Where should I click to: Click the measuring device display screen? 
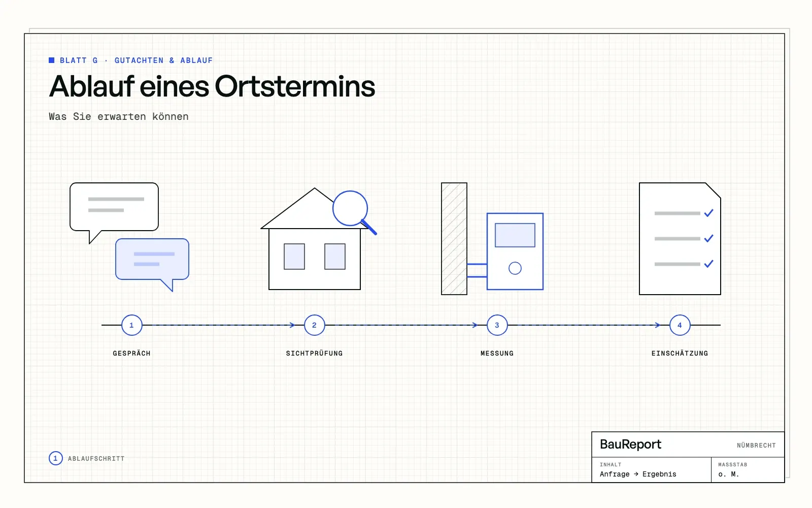click(x=515, y=235)
